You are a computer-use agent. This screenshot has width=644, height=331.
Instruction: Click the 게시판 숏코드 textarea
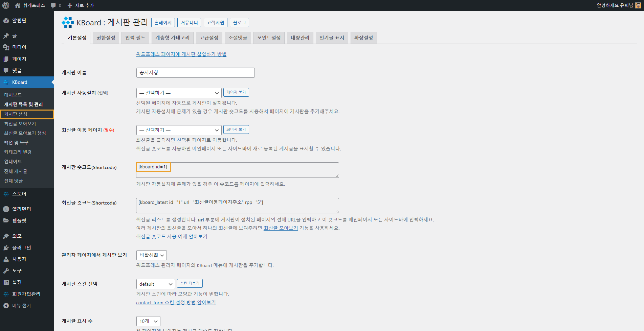click(238, 170)
